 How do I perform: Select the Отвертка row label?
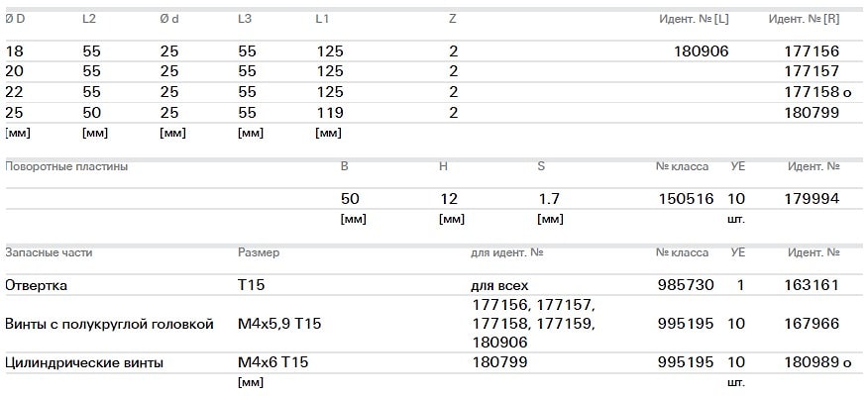pos(37,285)
